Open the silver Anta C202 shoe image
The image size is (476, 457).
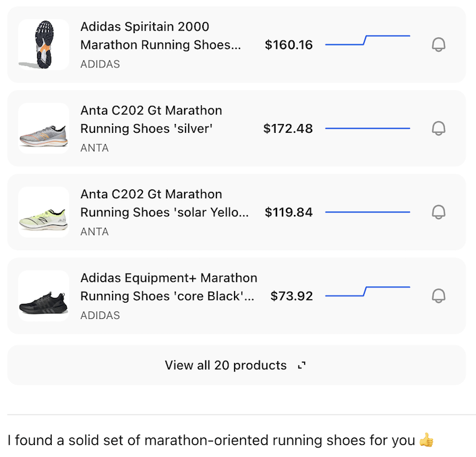tap(44, 129)
